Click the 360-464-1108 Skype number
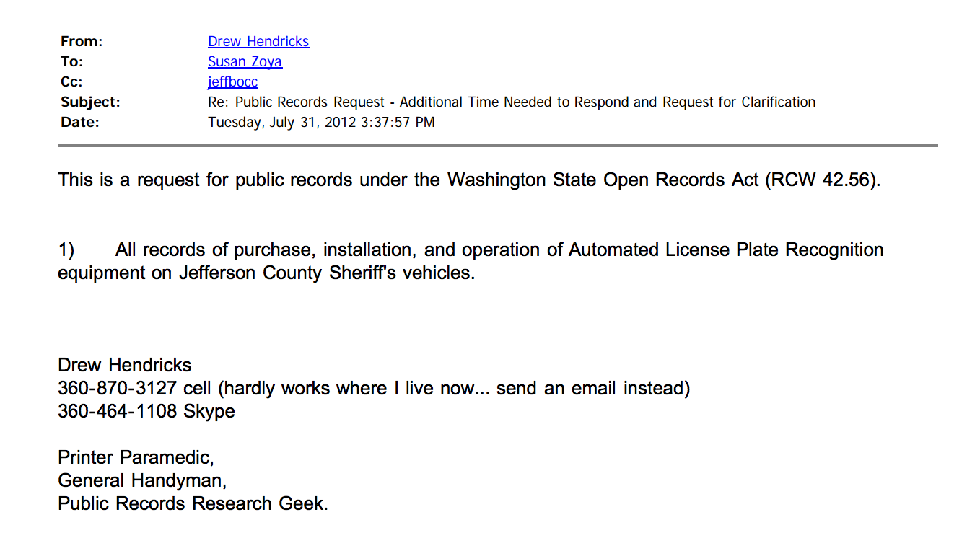Viewport: 980px width, 551px height. [117, 412]
